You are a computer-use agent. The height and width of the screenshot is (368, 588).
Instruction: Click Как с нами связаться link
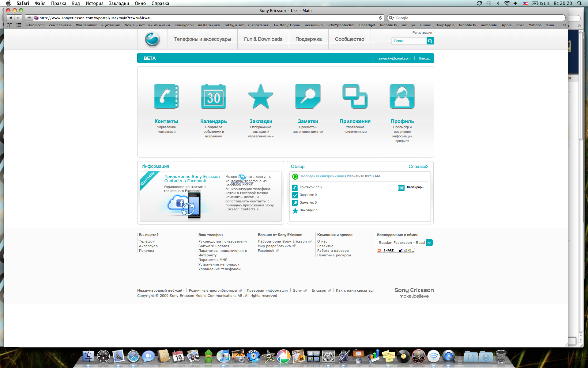coord(355,290)
